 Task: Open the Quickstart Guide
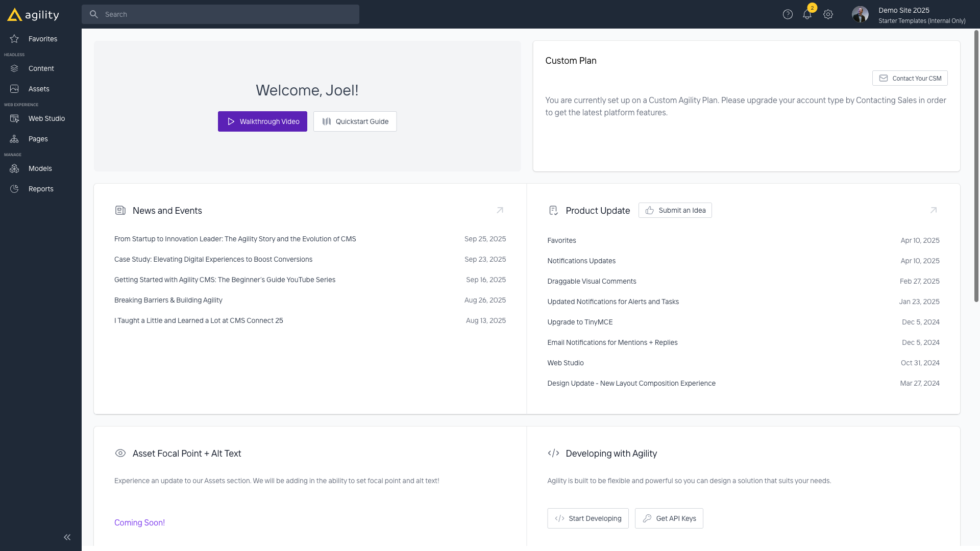(355, 121)
